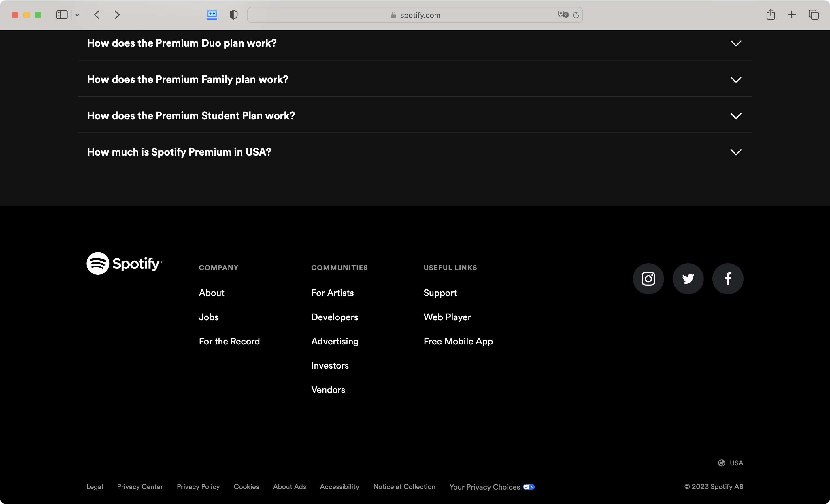Click the COMPANY column heading

click(219, 268)
